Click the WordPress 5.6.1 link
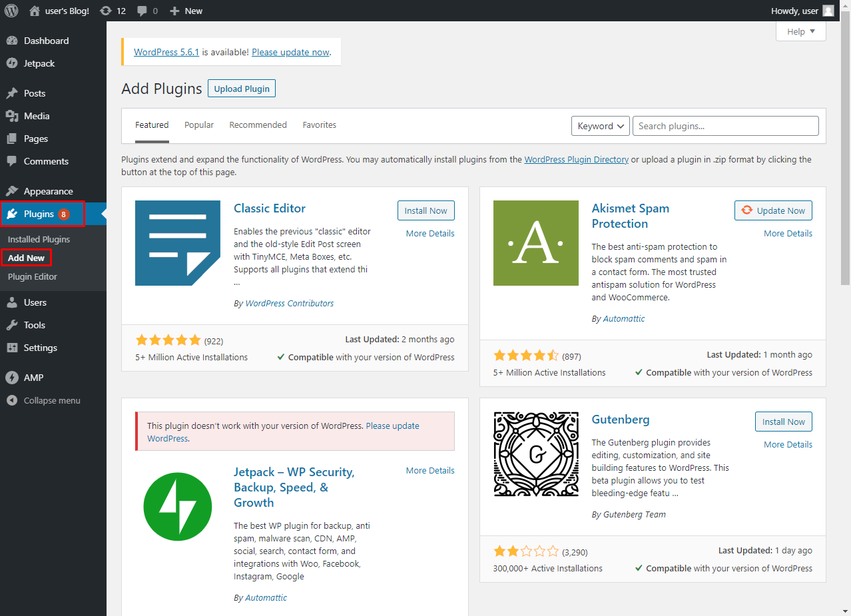The width and height of the screenshot is (851, 616). click(166, 52)
